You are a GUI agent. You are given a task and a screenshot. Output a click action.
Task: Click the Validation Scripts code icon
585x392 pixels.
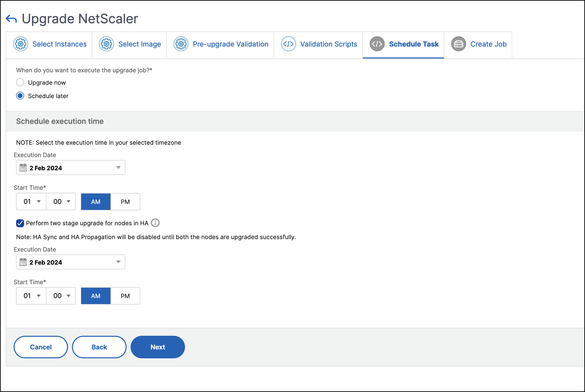click(x=288, y=44)
